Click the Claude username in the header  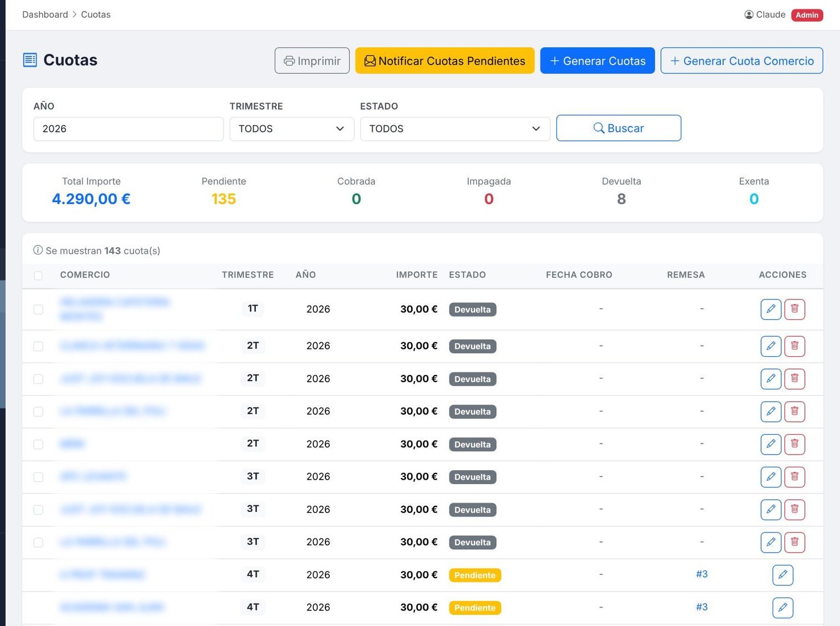tap(771, 14)
